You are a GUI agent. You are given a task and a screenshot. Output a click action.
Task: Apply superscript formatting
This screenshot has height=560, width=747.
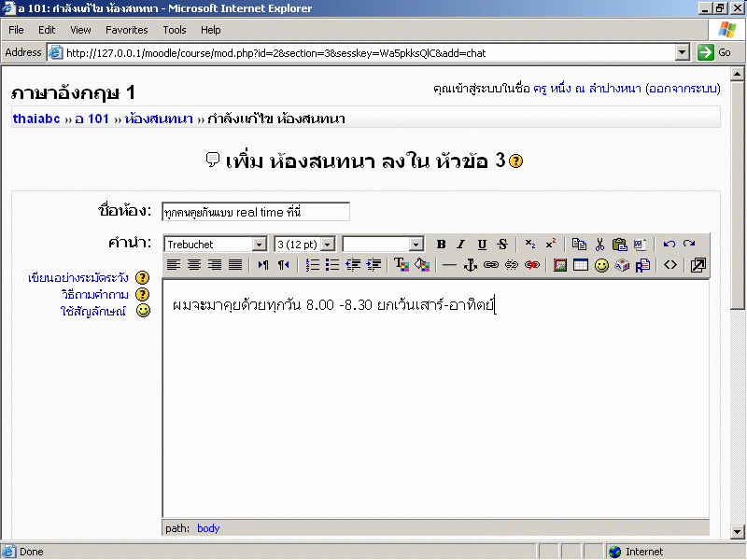tap(551, 245)
